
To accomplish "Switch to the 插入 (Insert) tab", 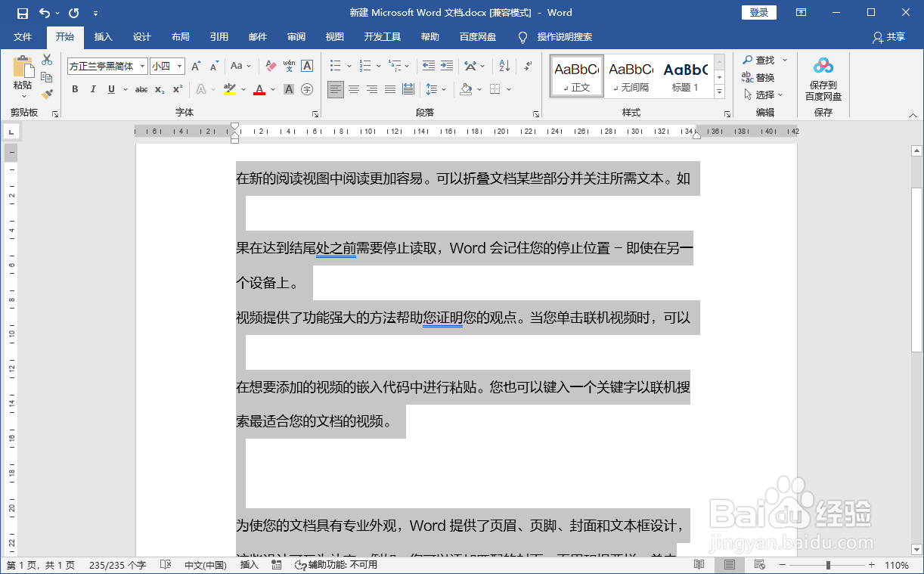I will coord(103,37).
